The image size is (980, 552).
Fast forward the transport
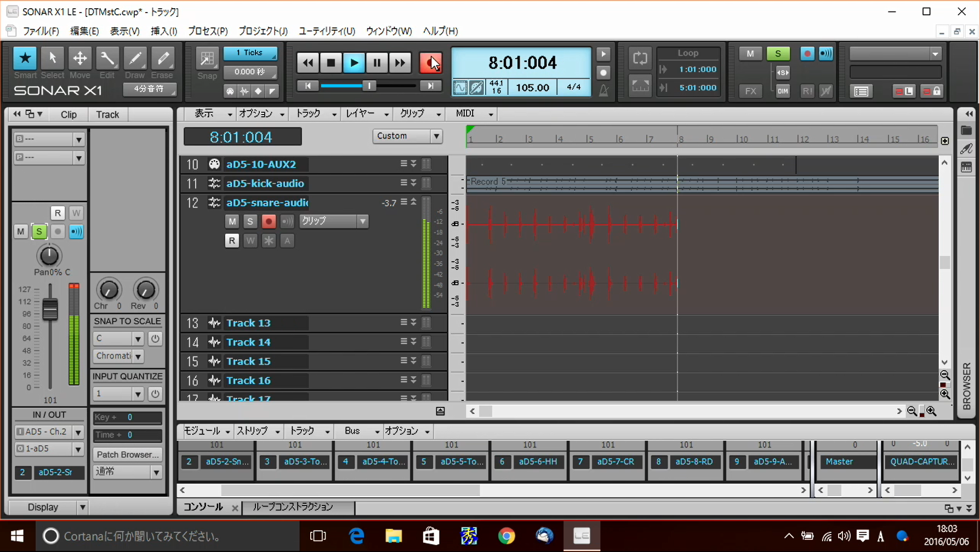(x=400, y=63)
